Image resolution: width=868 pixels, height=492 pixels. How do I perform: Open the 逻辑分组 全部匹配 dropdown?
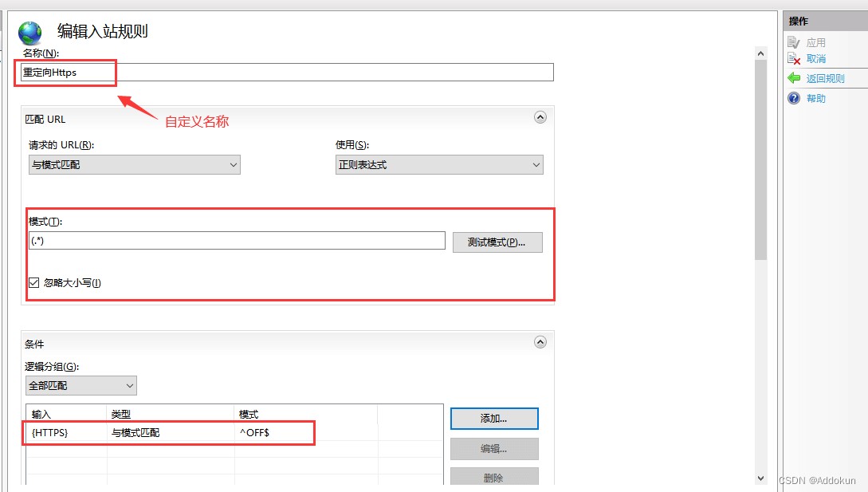click(81, 385)
